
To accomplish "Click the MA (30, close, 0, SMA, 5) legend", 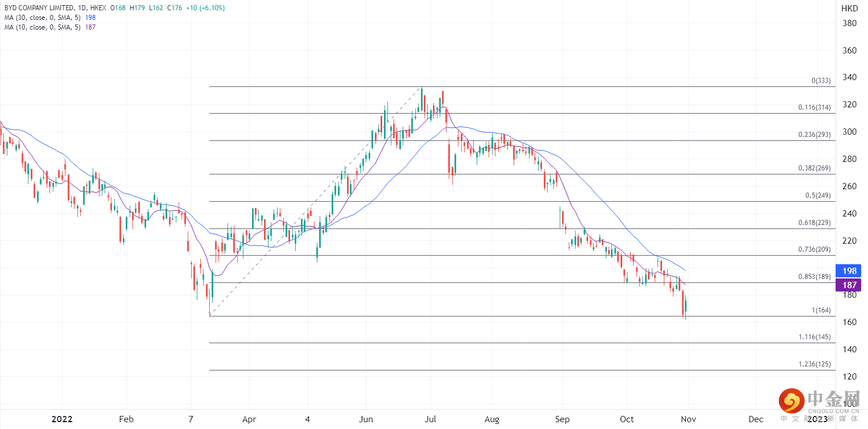I will click(43, 18).
